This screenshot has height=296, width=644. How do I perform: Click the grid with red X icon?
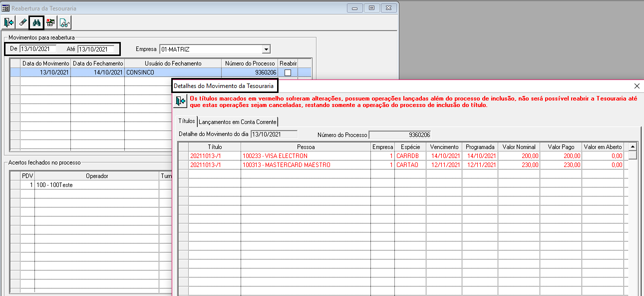(50, 22)
